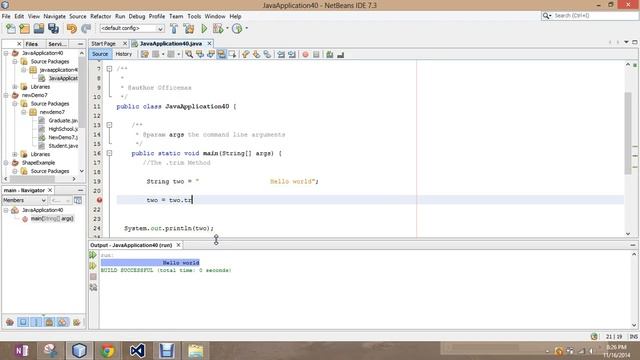Collapse the JavaApplication40 project node

coord(6,53)
